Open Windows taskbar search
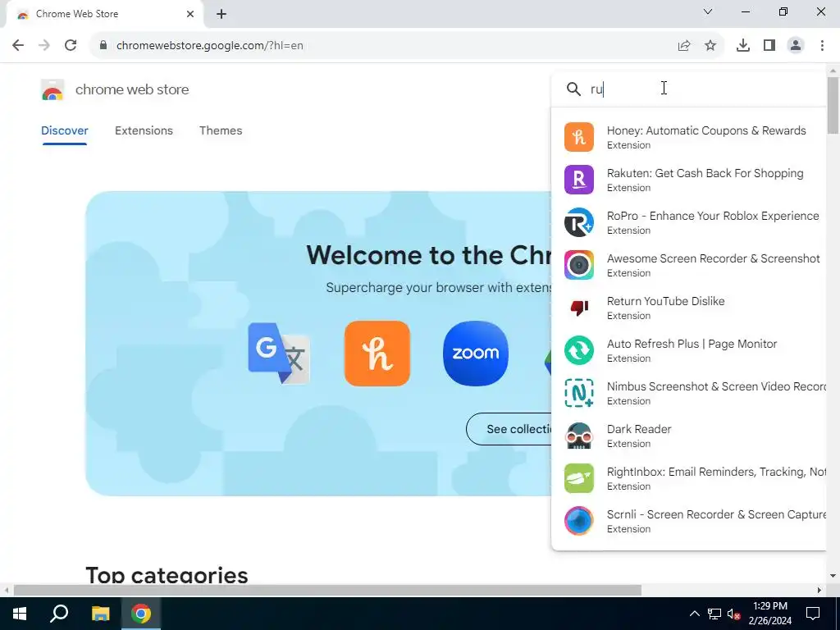840x630 pixels. [x=59, y=614]
